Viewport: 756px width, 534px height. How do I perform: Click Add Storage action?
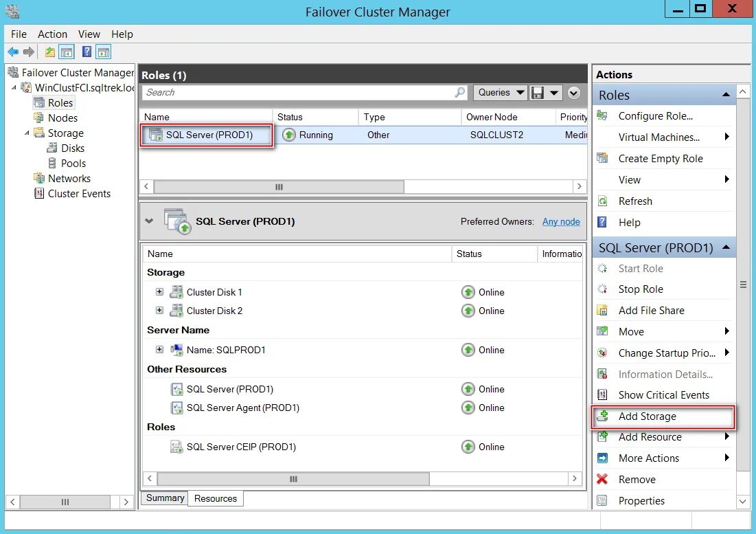point(647,416)
